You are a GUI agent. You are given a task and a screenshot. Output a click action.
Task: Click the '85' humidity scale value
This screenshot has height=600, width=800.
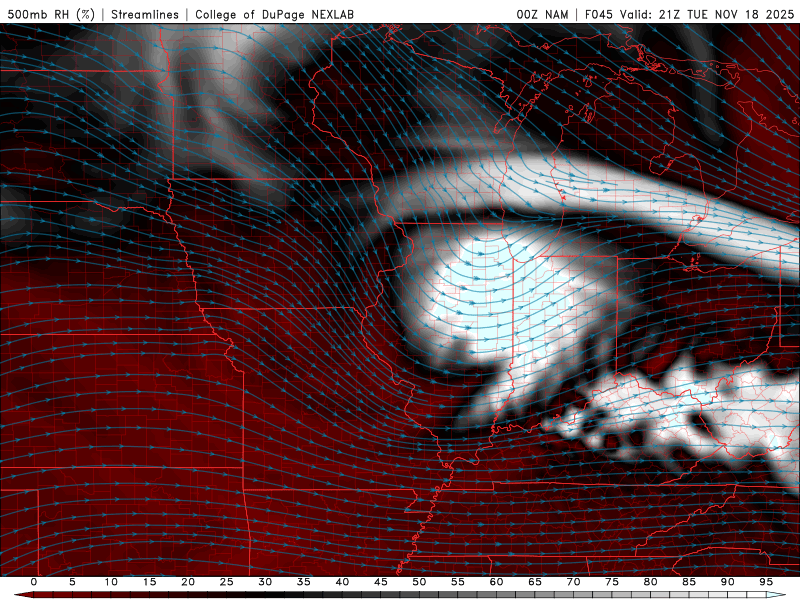click(689, 582)
